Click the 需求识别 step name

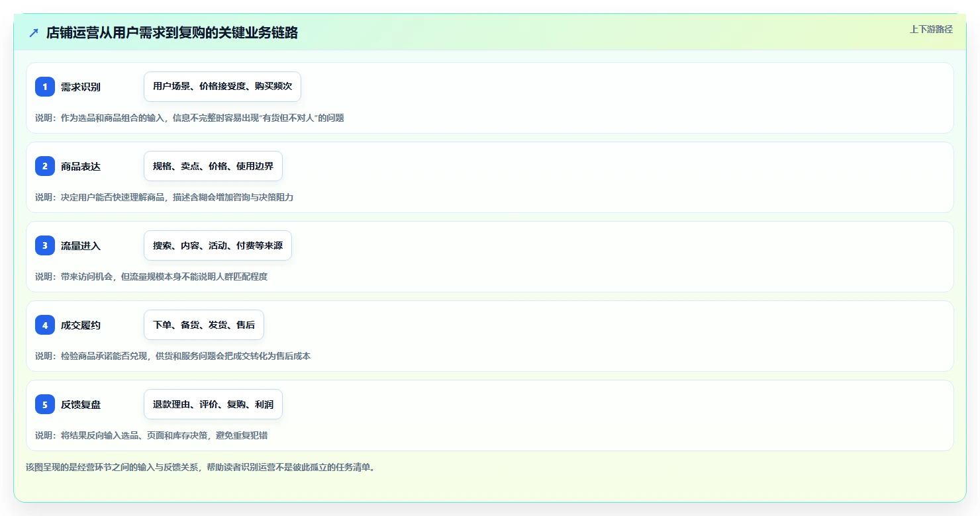point(81,87)
